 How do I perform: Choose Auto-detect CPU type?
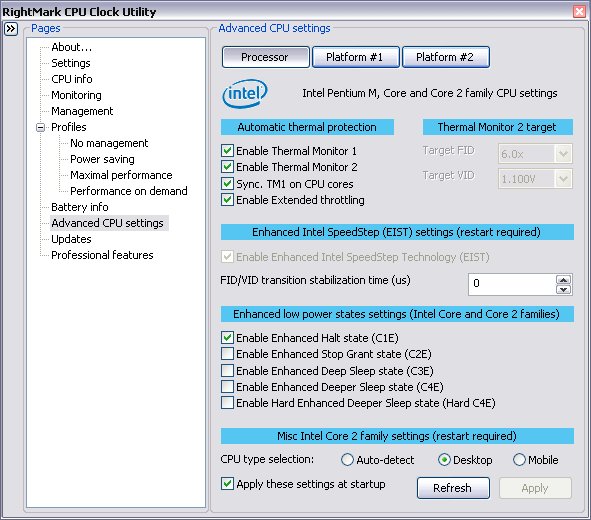(347, 460)
